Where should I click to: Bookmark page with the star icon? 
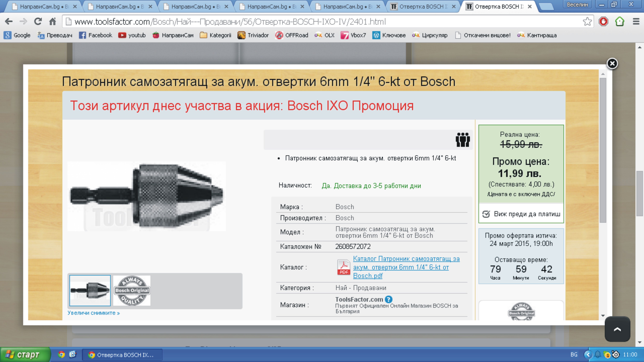tap(587, 22)
